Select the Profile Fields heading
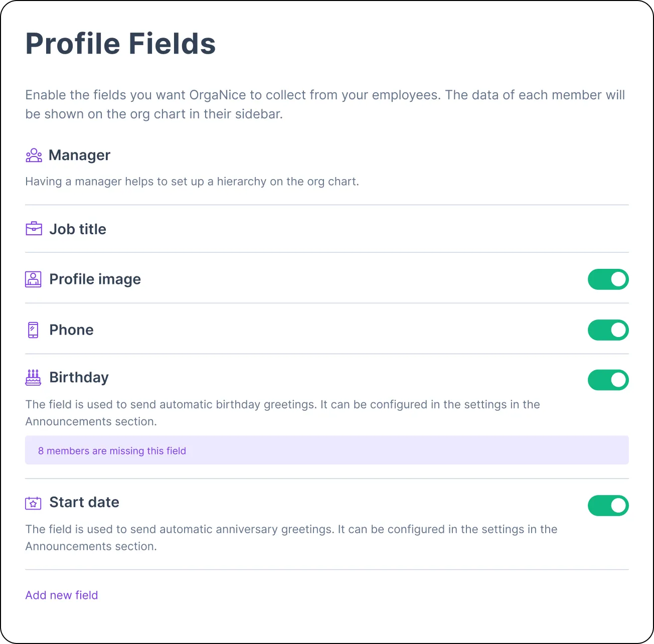 (120, 44)
